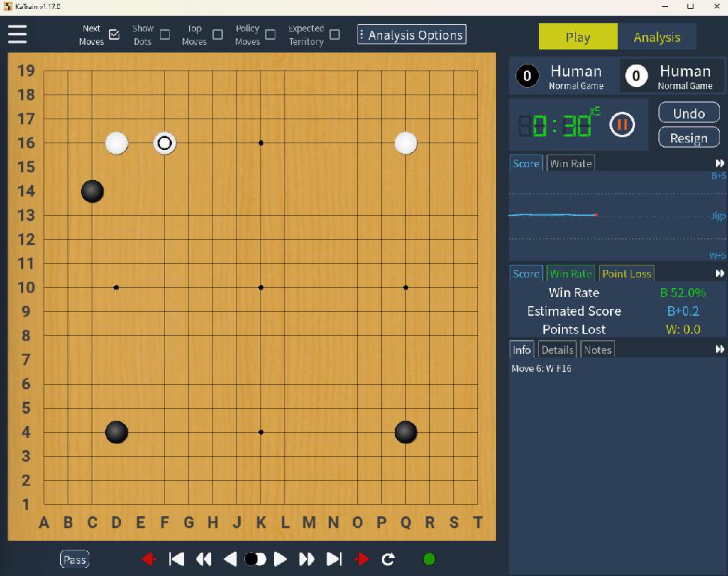
Task: Collapse the score graph panel
Action: (720, 163)
